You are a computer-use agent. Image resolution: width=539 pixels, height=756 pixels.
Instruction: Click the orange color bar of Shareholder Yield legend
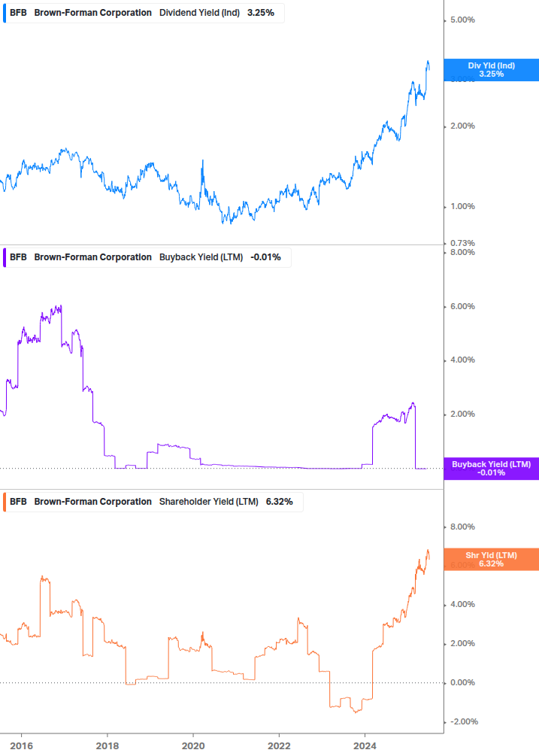5,502
